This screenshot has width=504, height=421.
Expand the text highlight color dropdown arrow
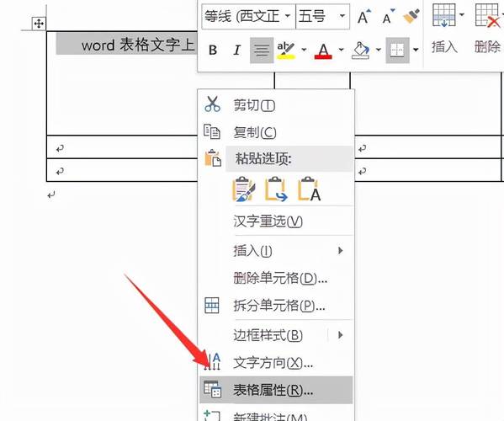pos(304,50)
